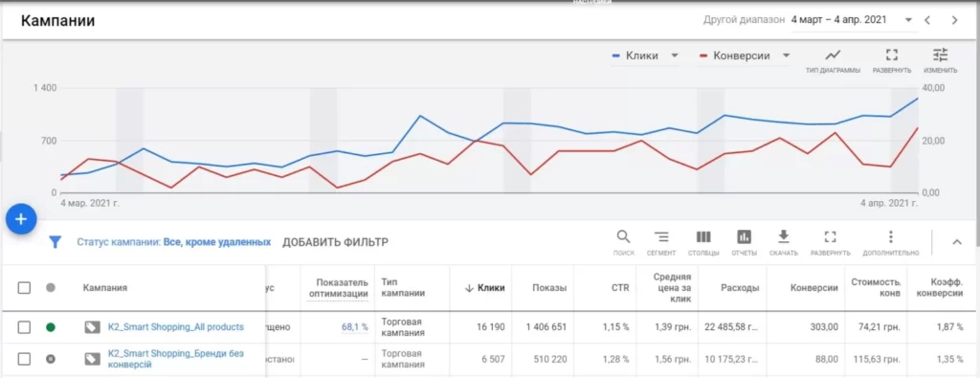The image size is (980, 378).
Task: Click the date range 4 март – 4 апр. 2021
Action: pyautogui.click(x=838, y=20)
